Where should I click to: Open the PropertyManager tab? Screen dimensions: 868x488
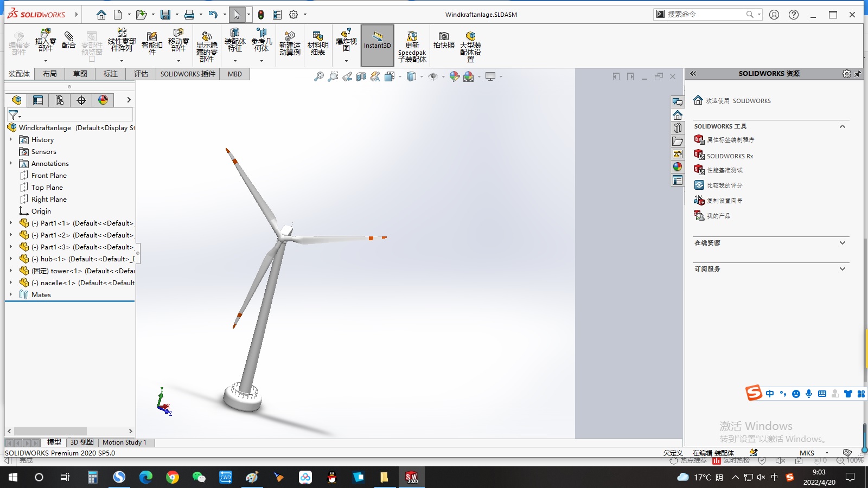coord(38,100)
